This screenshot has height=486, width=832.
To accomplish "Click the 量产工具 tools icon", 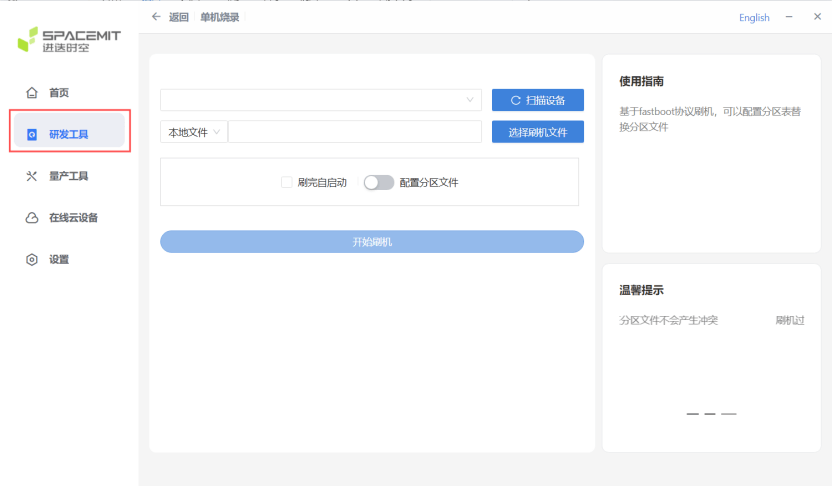I will [32, 176].
